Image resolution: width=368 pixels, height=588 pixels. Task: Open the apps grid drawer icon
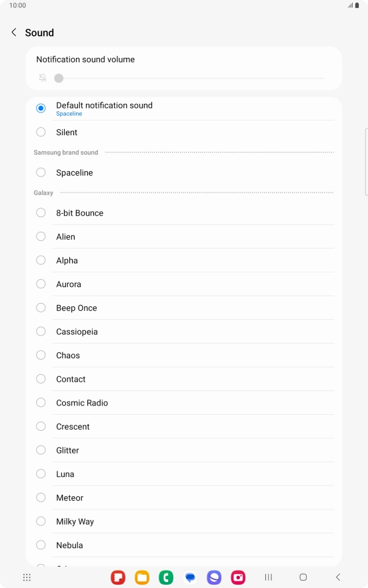[x=27, y=577]
